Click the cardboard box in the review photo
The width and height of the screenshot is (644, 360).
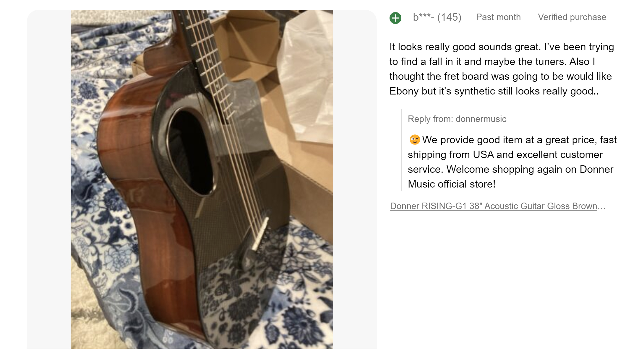[251, 44]
